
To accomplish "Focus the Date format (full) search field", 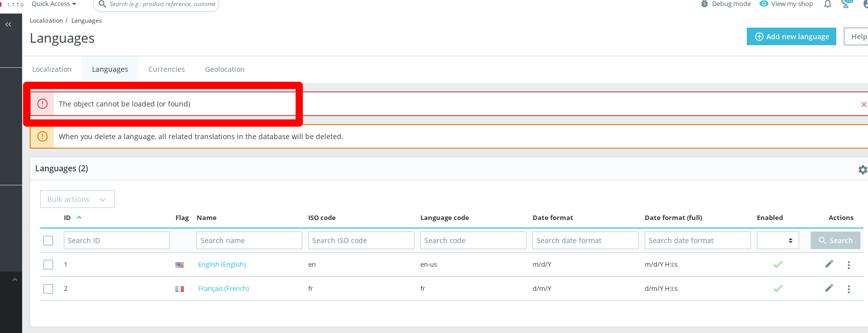I will point(698,240).
